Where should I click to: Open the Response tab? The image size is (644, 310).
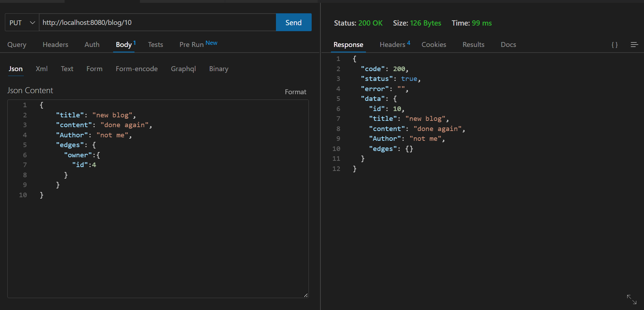(x=348, y=44)
